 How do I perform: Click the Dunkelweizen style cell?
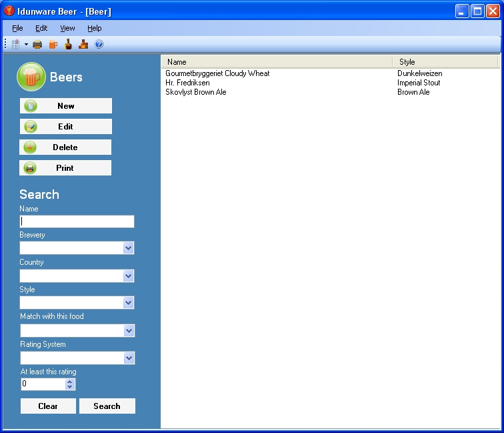420,73
